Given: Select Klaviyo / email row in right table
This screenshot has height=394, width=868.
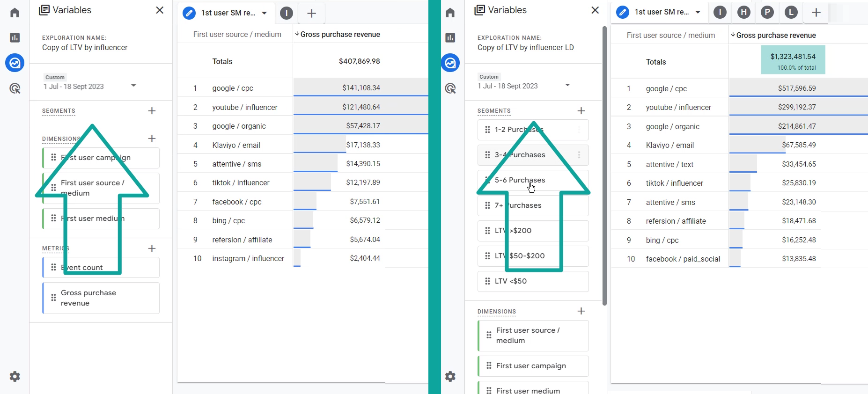Looking at the screenshot, I should [x=739, y=145].
